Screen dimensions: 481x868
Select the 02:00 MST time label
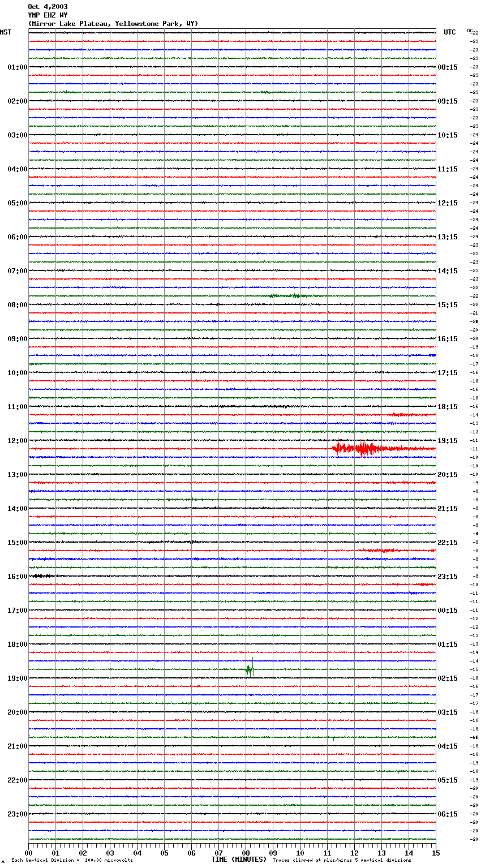click(x=18, y=101)
